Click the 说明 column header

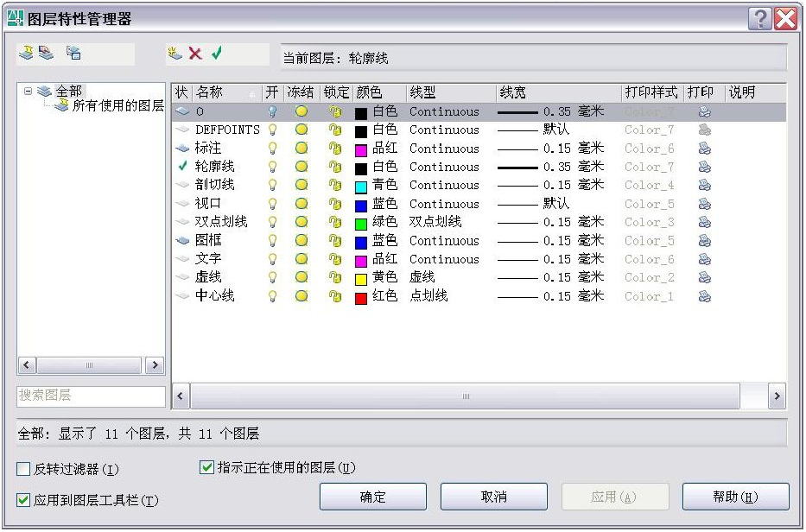tap(756, 92)
